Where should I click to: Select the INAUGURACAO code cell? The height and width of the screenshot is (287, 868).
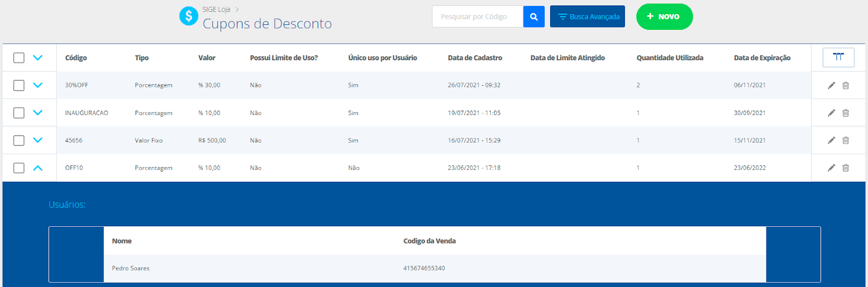tap(87, 113)
